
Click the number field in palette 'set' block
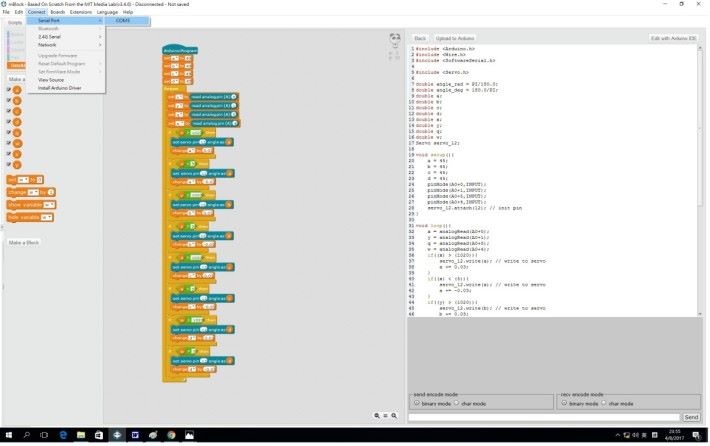(39, 180)
